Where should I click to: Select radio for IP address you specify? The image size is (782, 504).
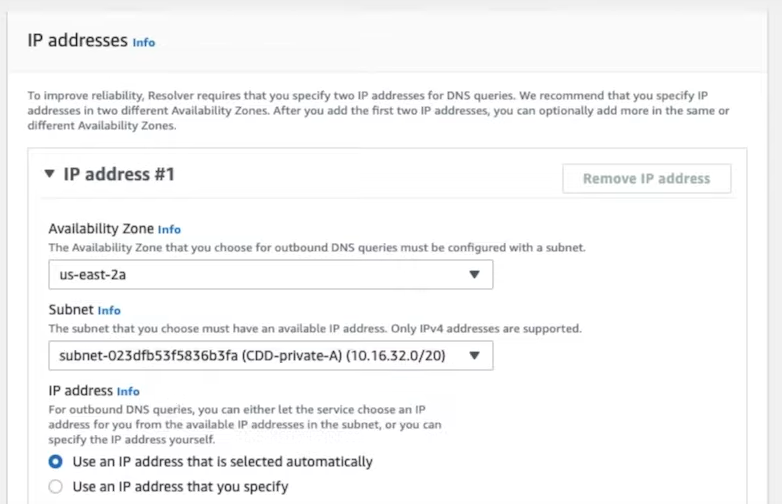click(55, 487)
